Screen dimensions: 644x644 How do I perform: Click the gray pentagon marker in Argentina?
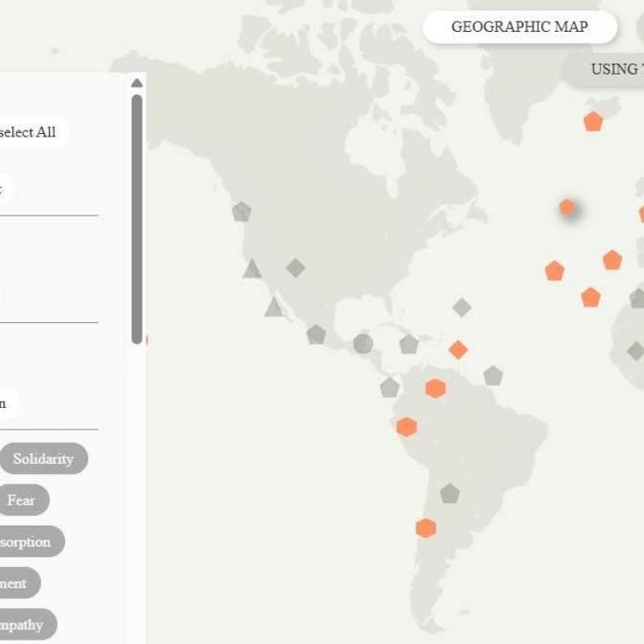(450, 494)
